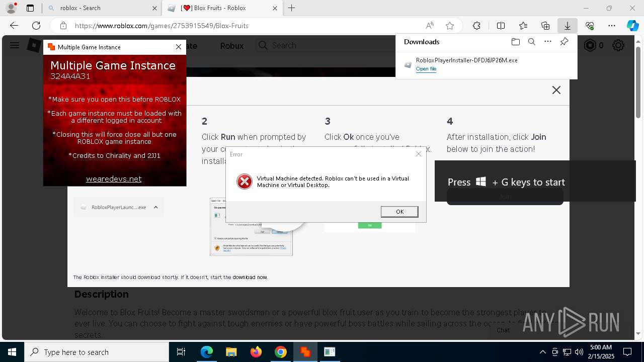
Task: Show hidden system tray icons
Action: (542, 352)
